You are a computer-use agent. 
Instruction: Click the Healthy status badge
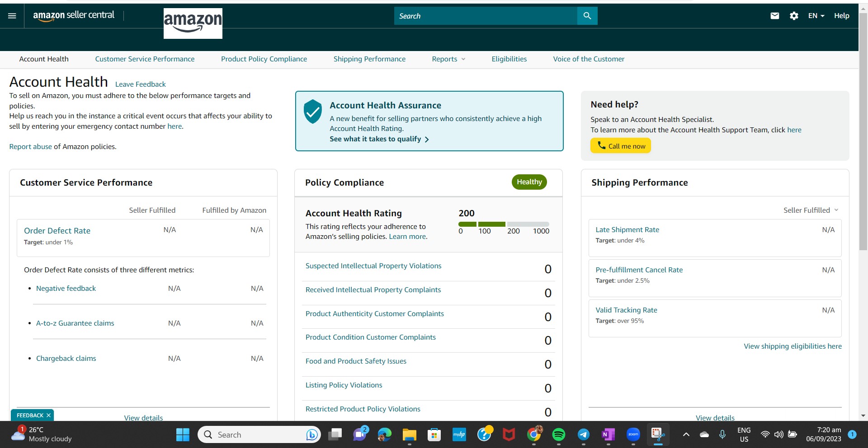(x=529, y=182)
